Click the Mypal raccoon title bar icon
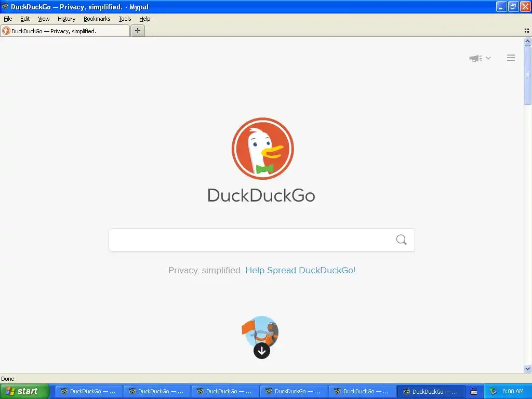Viewport: 532px width, 399px height. pyautogui.click(x=5, y=6)
